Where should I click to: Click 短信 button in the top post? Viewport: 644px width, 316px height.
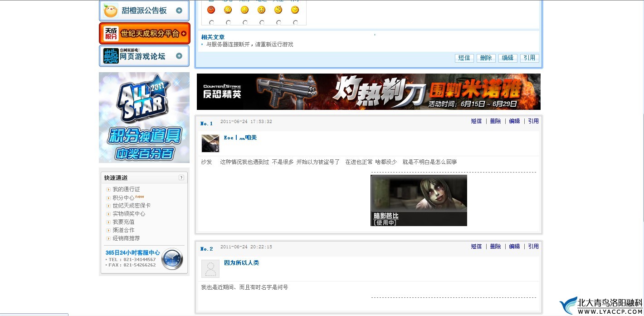(464, 58)
